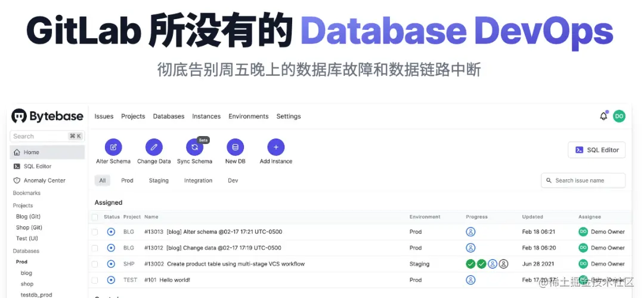Screen dimensions: 644x298
Task: Select the Prod environment filter tab
Action: click(128, 180)
